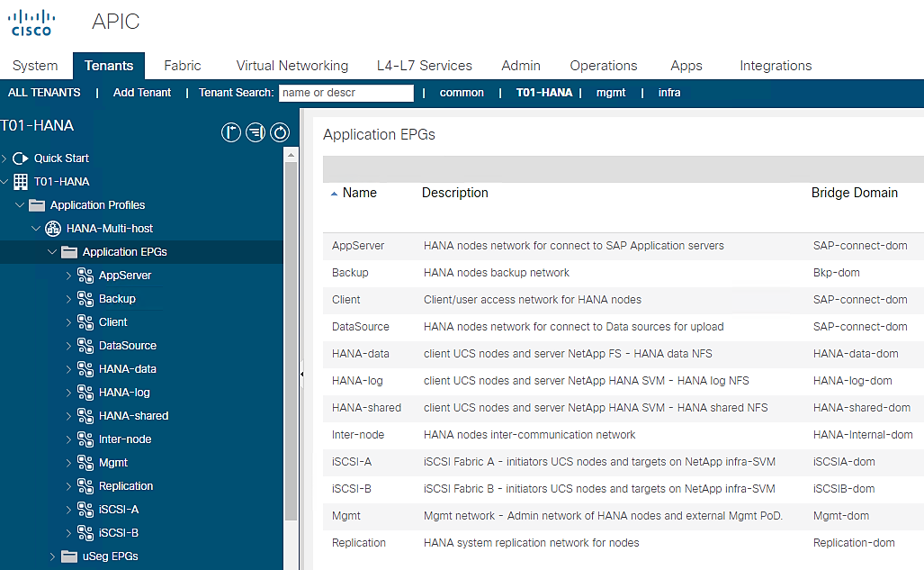The height and width of the screenshot is (570, 924).
Task: Open the L4-L7 Services menu
Action: pyautogui.click(x=424, y=66)
